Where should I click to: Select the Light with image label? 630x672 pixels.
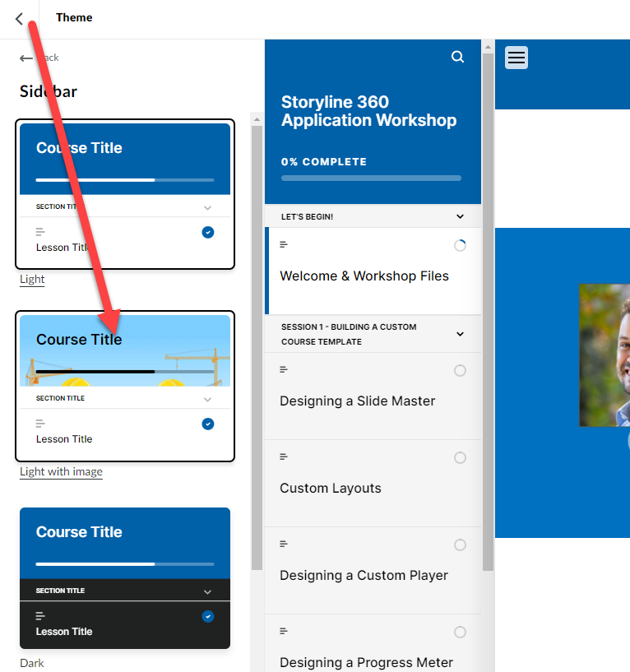click(x=62, y=472)
